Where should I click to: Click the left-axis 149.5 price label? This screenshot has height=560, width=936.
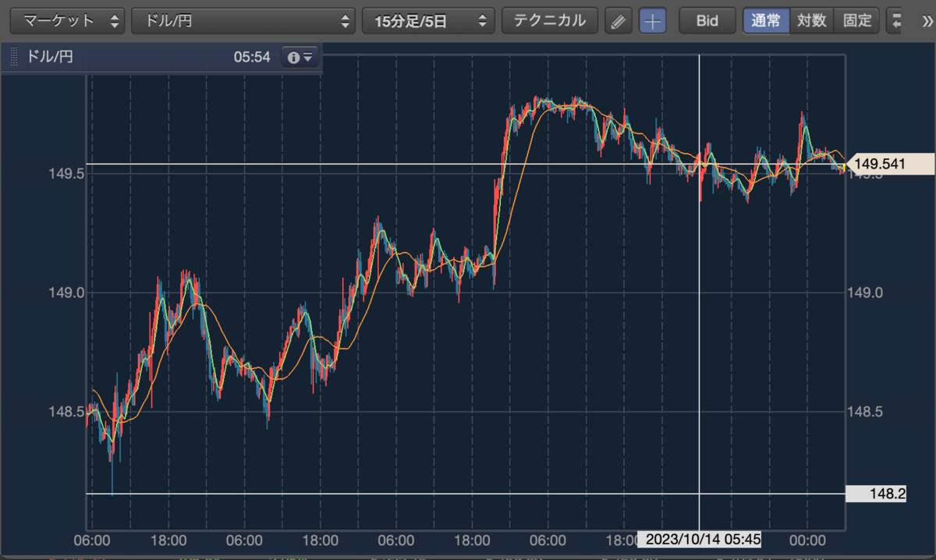pos(66,173)
